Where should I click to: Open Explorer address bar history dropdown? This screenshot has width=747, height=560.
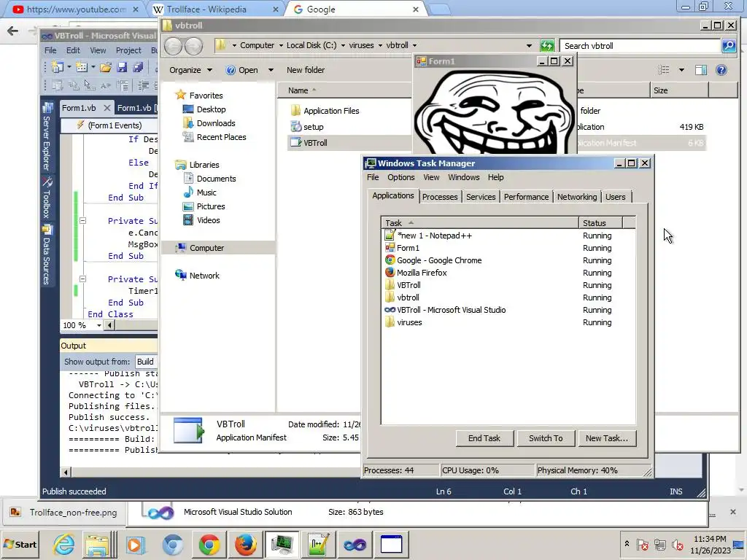(529, 46)
